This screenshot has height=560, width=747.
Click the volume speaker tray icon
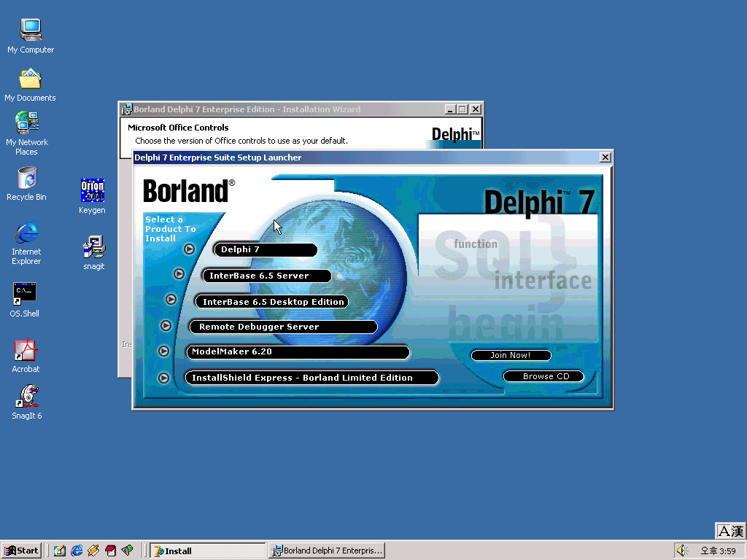point(681,551)
